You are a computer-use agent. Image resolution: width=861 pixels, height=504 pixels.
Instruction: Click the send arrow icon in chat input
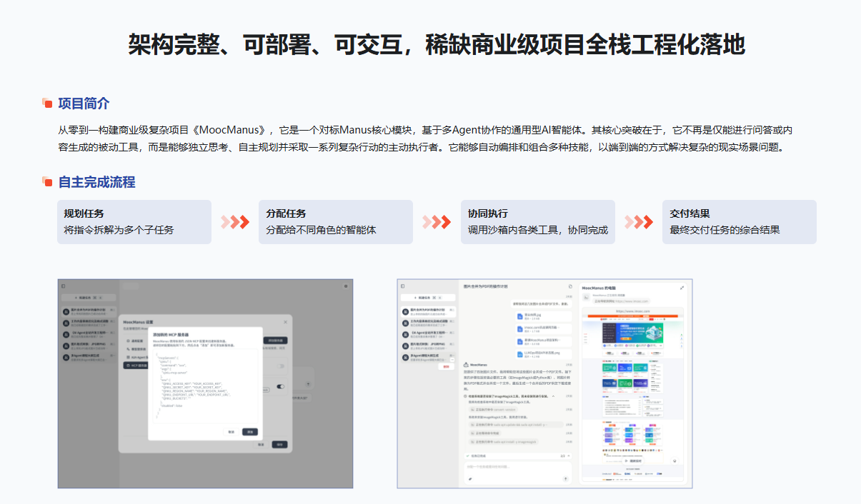[x=566, y=479]
